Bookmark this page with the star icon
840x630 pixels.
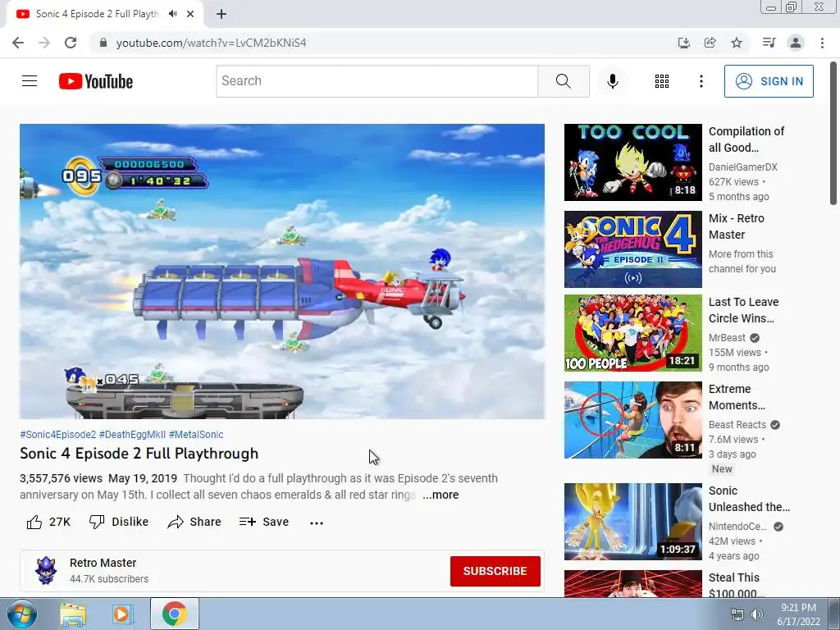click(737, 43)
